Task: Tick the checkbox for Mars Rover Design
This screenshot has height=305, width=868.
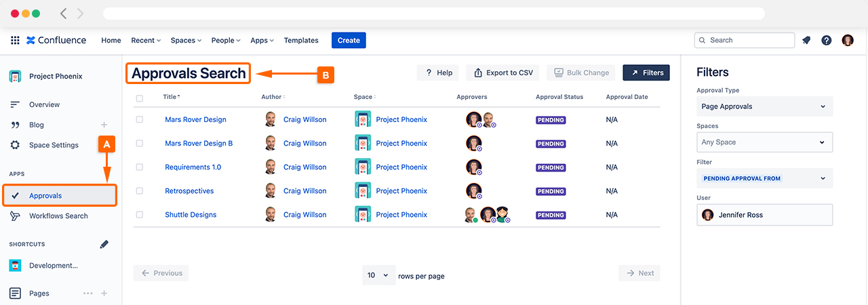Action: [x=140, y=119]
